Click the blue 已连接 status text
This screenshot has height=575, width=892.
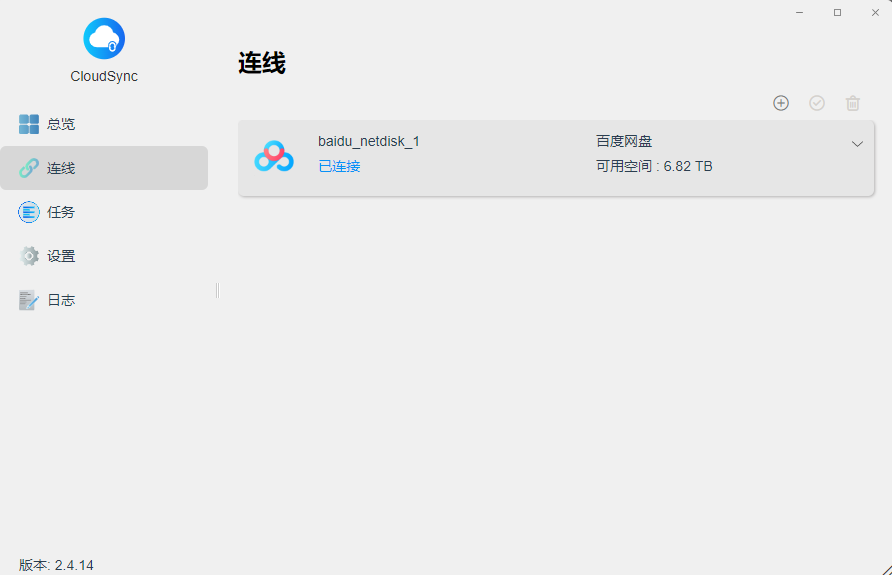click(339, 166)
